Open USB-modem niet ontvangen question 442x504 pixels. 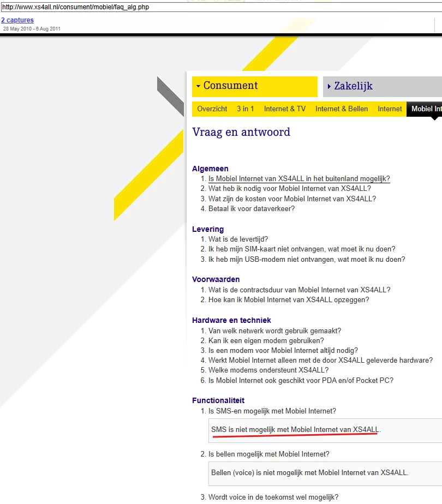pos(307,260)
